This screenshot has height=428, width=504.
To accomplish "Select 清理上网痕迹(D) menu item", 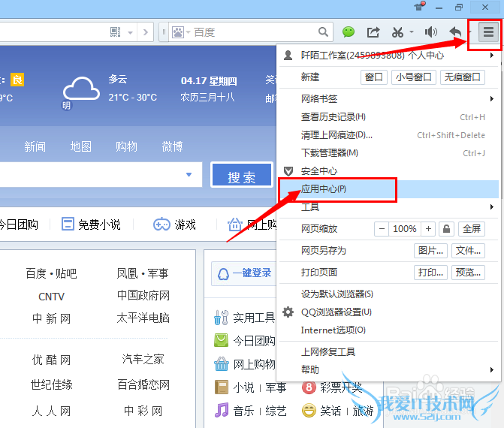I will point(388,135).
